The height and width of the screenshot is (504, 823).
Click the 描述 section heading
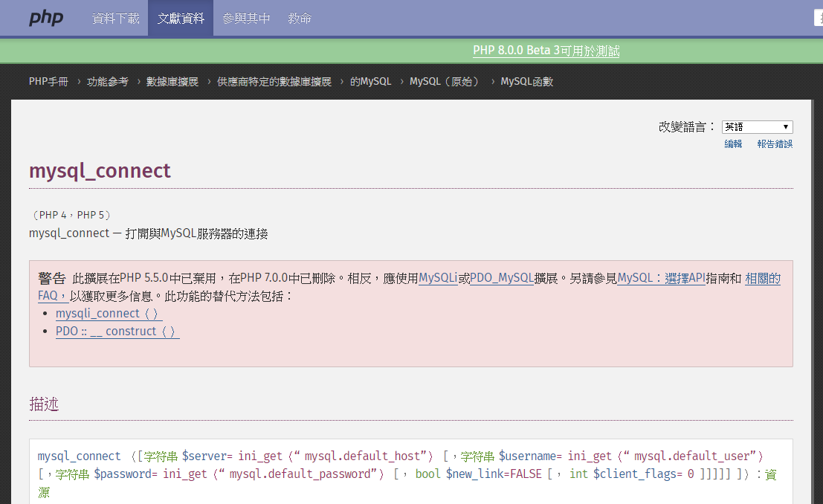pyautogui.click(x=44, y=404)
